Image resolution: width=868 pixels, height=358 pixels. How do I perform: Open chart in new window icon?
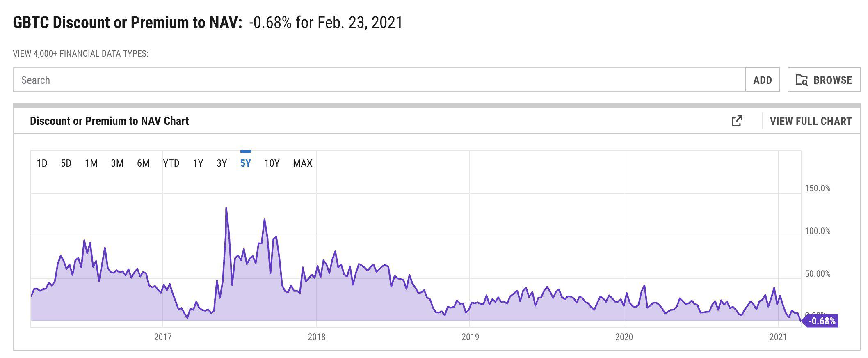[x=737, y=121]
